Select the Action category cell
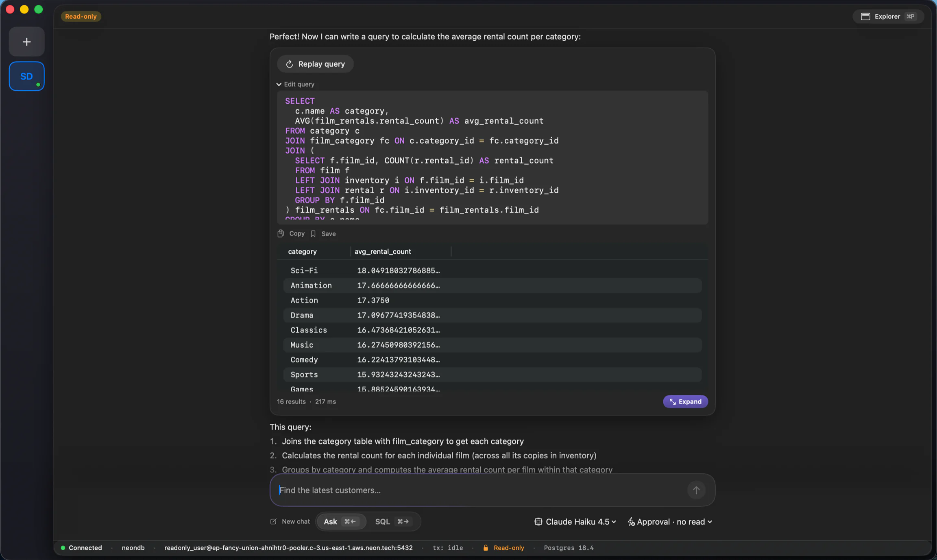Screen dimensions: 937x560 coord(304,300)
